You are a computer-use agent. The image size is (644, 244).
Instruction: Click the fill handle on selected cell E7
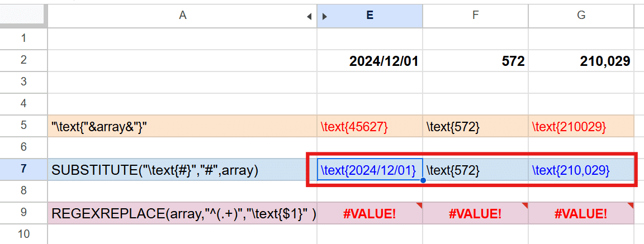[423, 180]
